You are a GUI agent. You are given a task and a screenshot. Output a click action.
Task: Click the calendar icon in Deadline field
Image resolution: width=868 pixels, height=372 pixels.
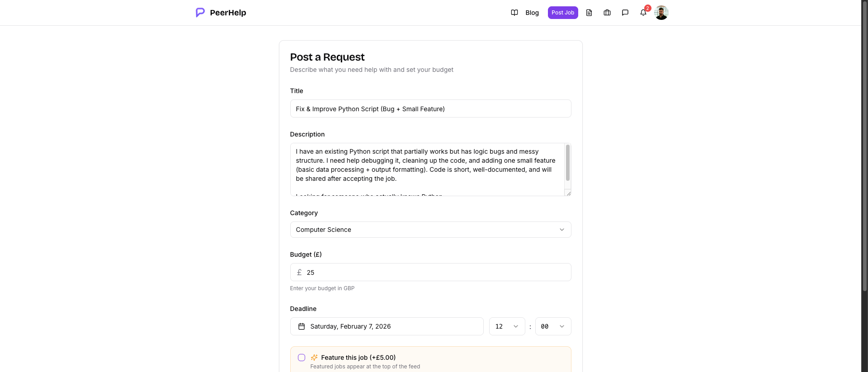click(x=302, y=326)
